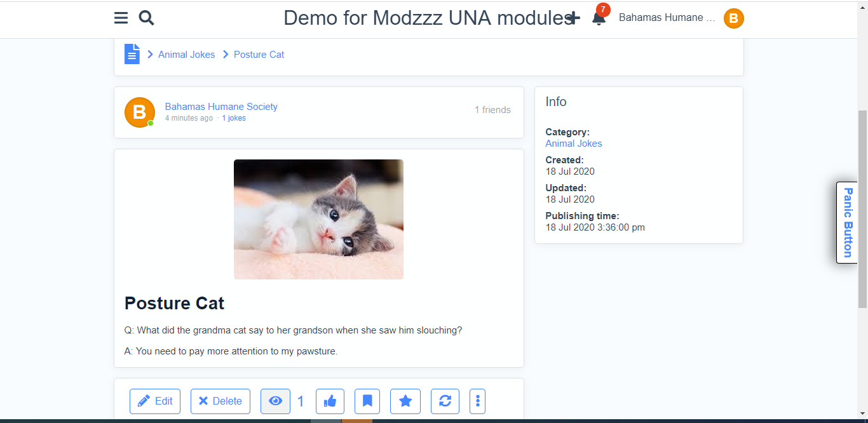Go to Animal Jokes breadcrumb
The width and height of the screenshot is (868, 423).
point(186,55)
